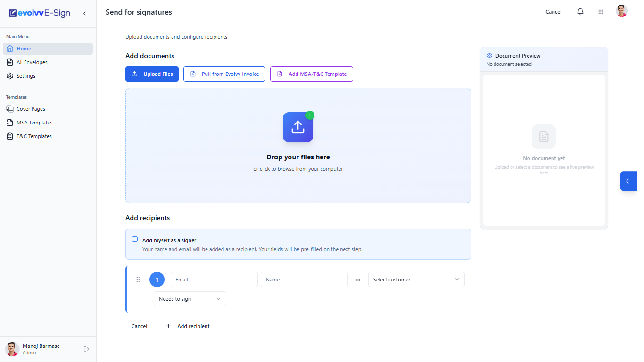
Task: Click 'No document selected' text
Action: pos(509,64)
